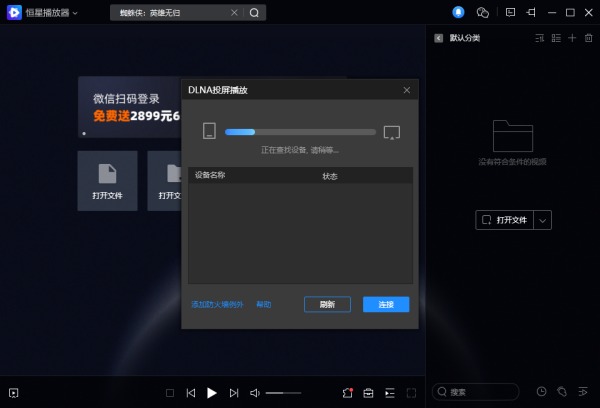Click the 恒星播放器 logo icon

[x=14, y=13]
